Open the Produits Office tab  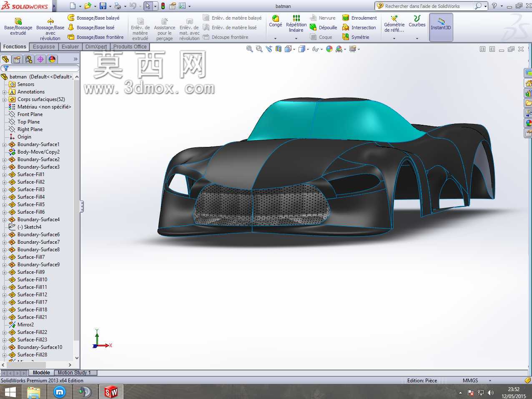(130, 47)
